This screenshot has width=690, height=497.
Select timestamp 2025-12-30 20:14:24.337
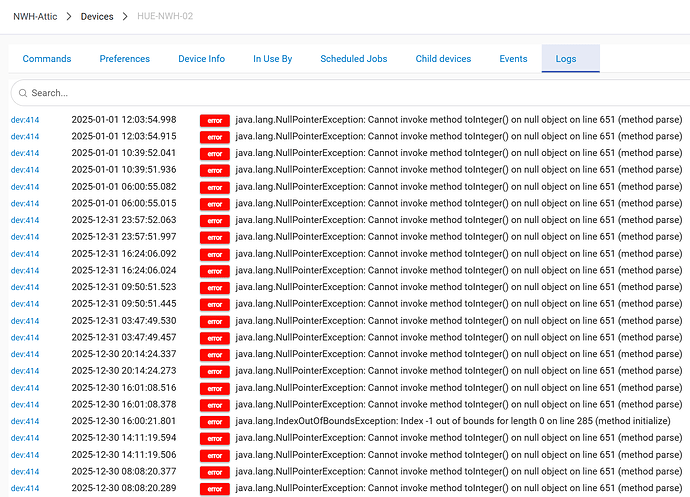(124, 354)
